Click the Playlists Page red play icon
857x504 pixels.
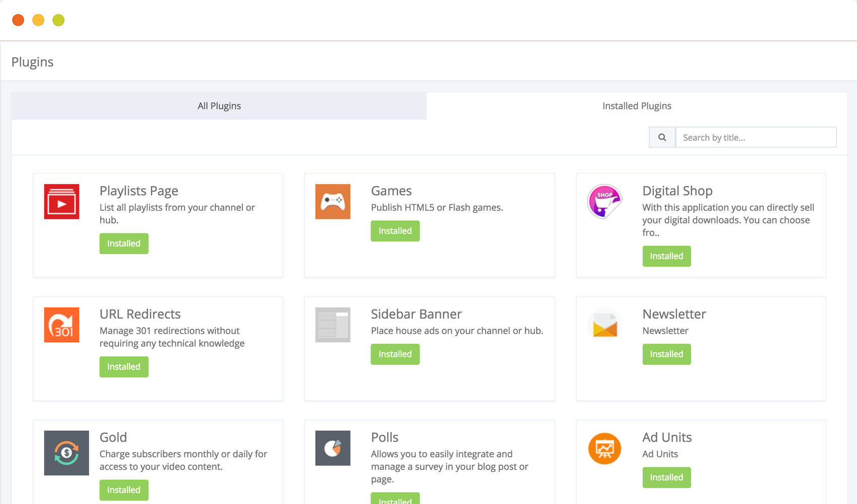point(62,202)
